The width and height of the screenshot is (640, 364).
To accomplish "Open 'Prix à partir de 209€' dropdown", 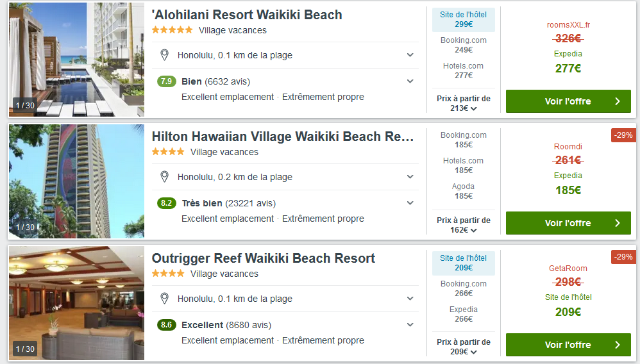I will [464, 347].
